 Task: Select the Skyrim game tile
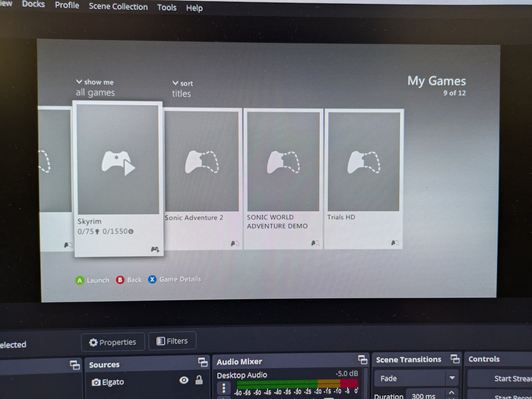119,179
